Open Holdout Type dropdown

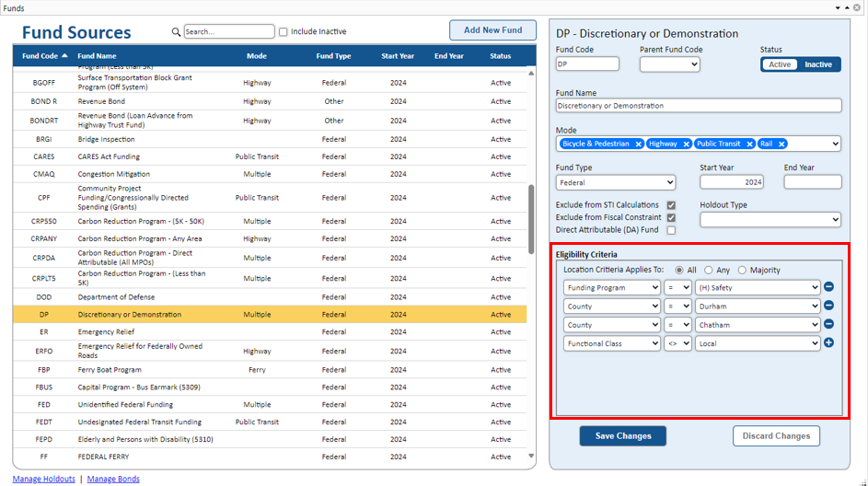[x=770, y=220]
